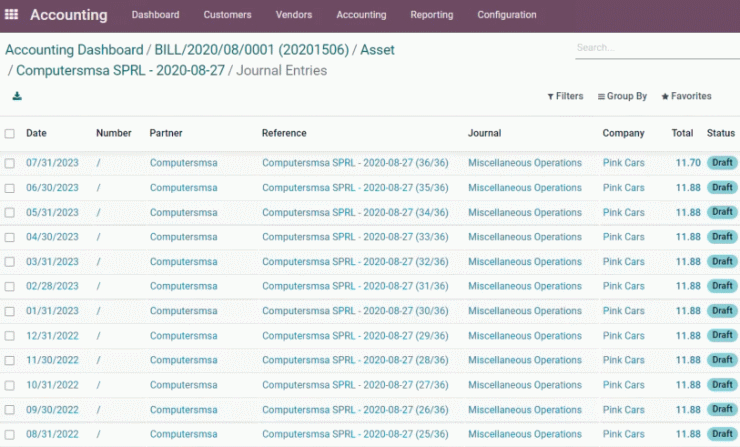740x447 pixels.
Task: Open the Reporting menu
Action: click(431, 15)
